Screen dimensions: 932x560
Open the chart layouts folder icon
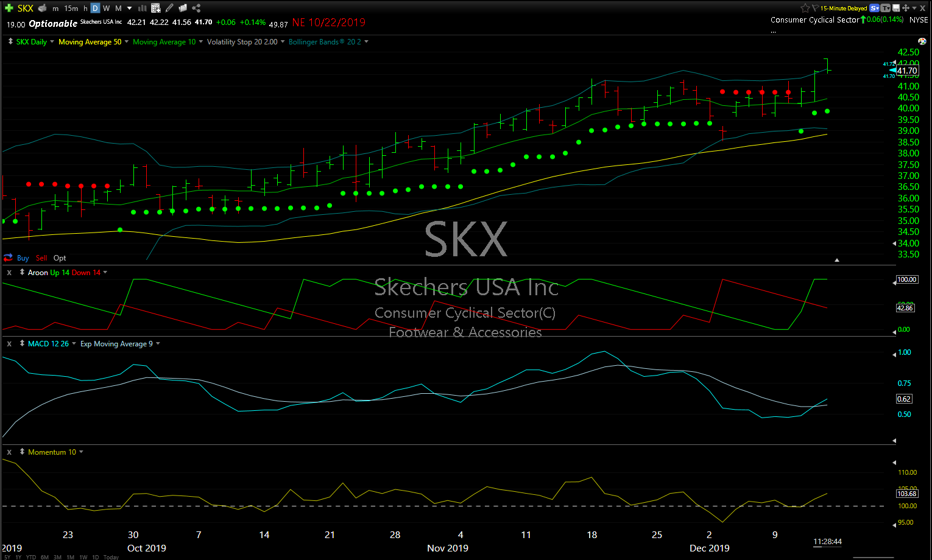tap(183, 8)
